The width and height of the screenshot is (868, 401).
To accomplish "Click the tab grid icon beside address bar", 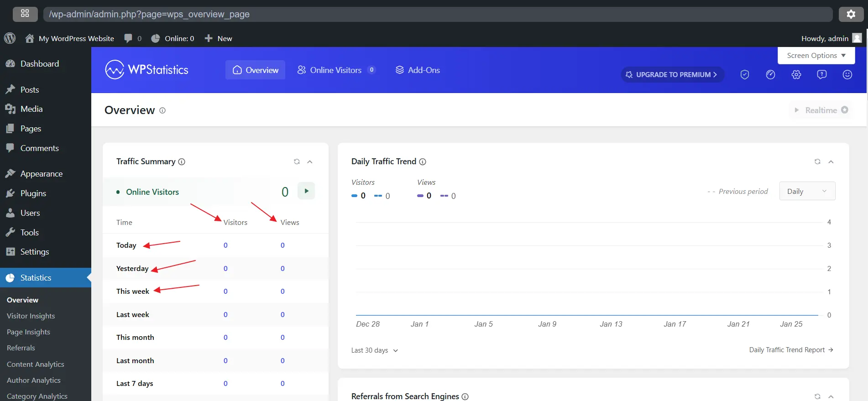I will [25, 14].
